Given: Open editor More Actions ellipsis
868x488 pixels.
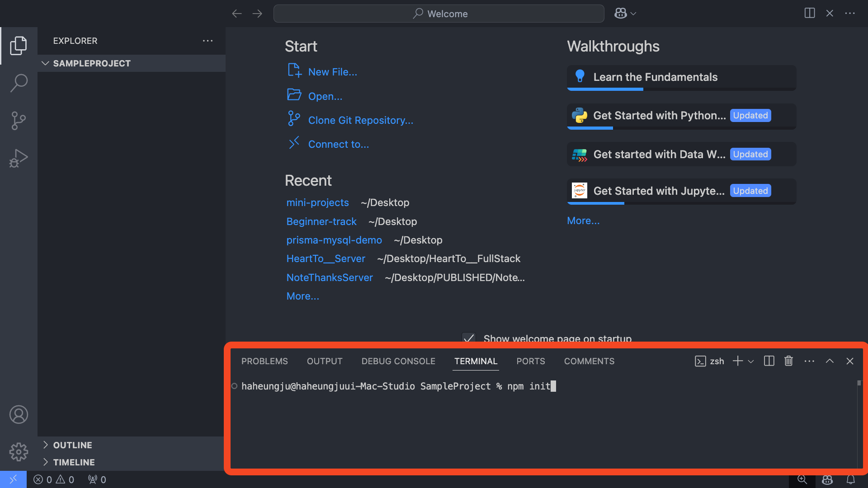Looking at the screenshot, I should 850,13.
